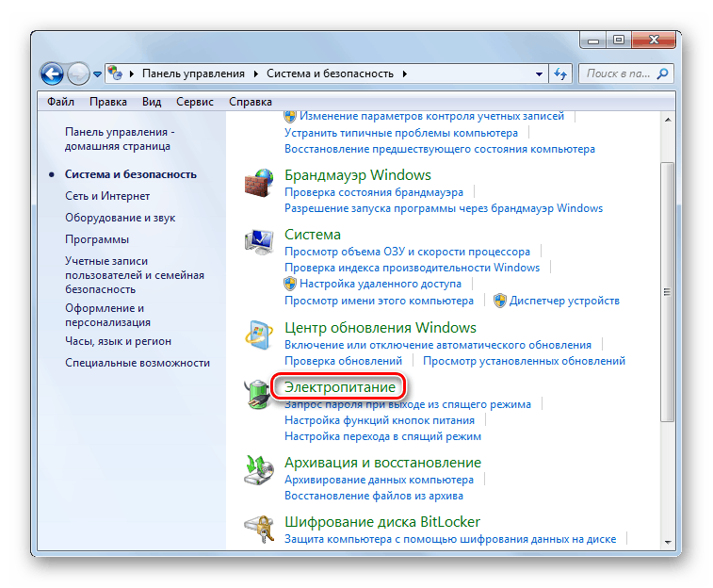
Task: Click the scrollbar down arrow
Action: [x=668, y=542]
